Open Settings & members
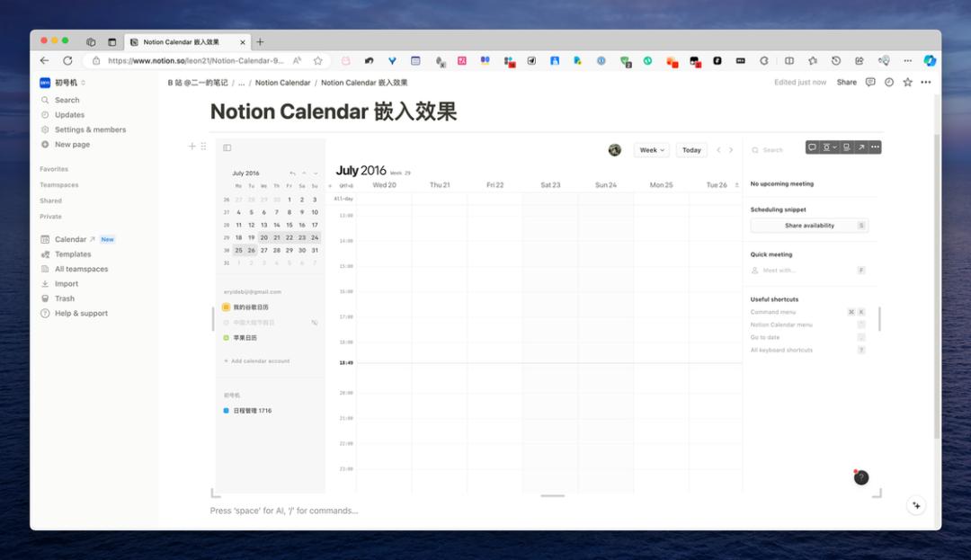This screenshot has width=971, height=560. tap(90, 129)
